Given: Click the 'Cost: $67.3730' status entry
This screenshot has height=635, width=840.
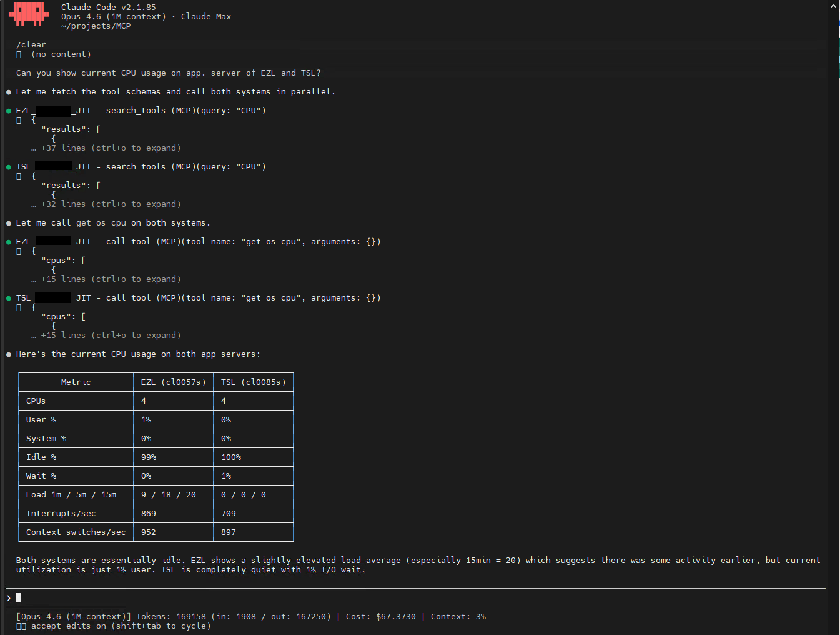Looking at the screenshot, I should click(x=381, y=617).
